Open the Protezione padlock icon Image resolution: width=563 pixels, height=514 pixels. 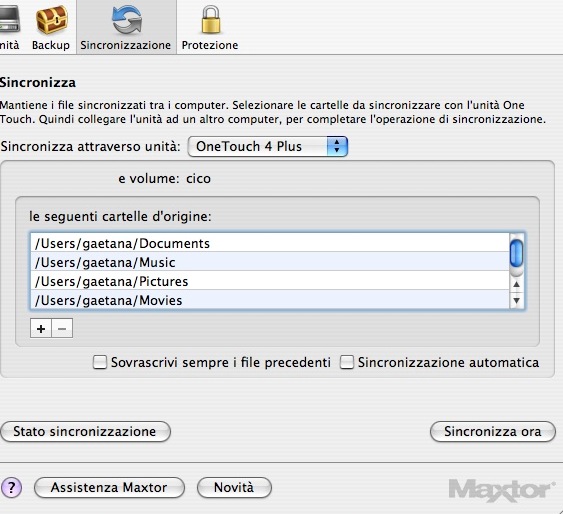pos(210,20)
